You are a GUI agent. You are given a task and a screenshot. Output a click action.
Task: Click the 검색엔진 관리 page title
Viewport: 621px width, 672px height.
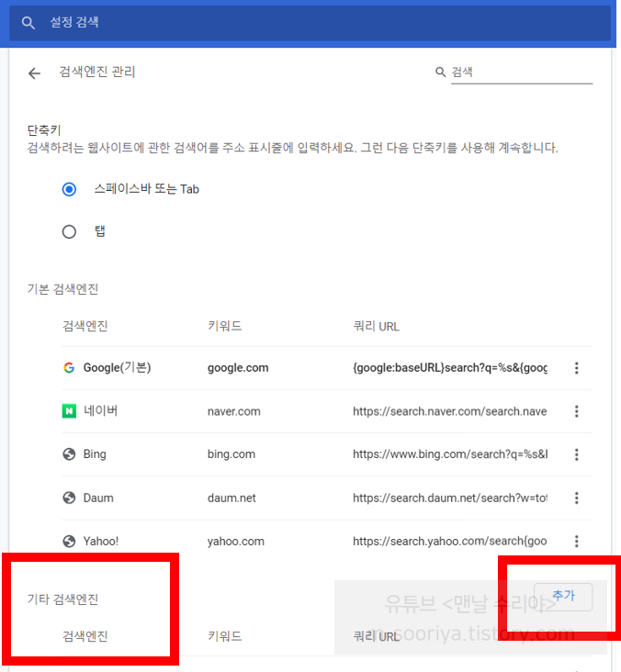pos(97,72)
